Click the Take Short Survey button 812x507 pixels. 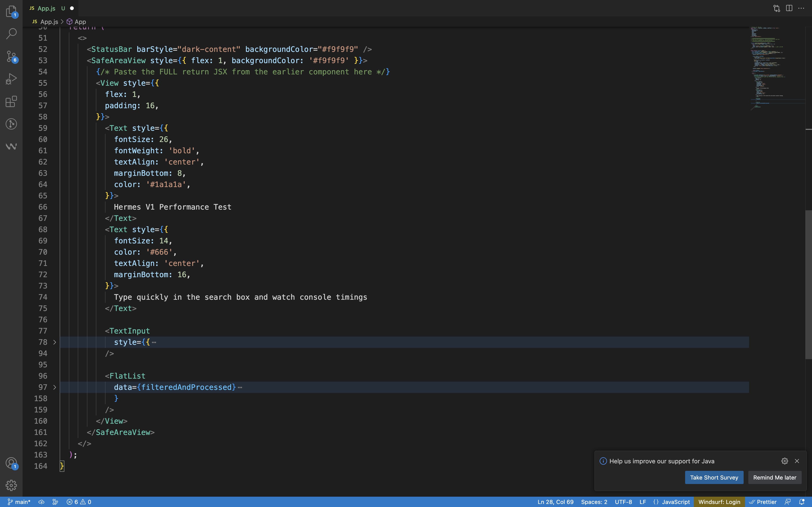(x=714, y=477)
